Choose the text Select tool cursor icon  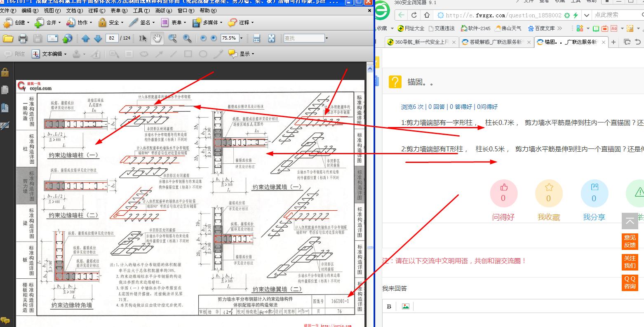(143, 38)
